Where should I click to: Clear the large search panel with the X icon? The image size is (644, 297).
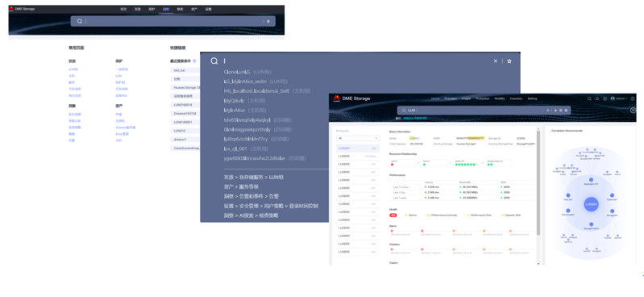tap(496, 61)
